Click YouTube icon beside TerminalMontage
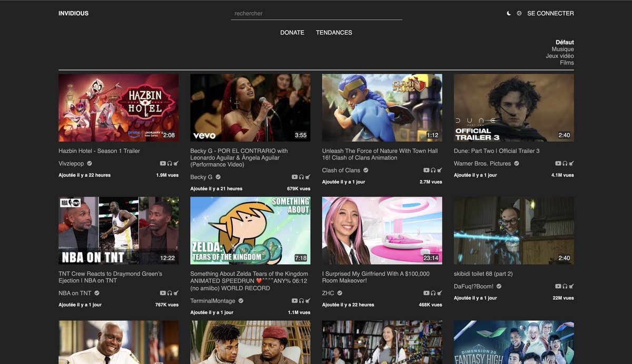Image resolution: width=632 pixels, height=364 pixels. click(294, 301)
